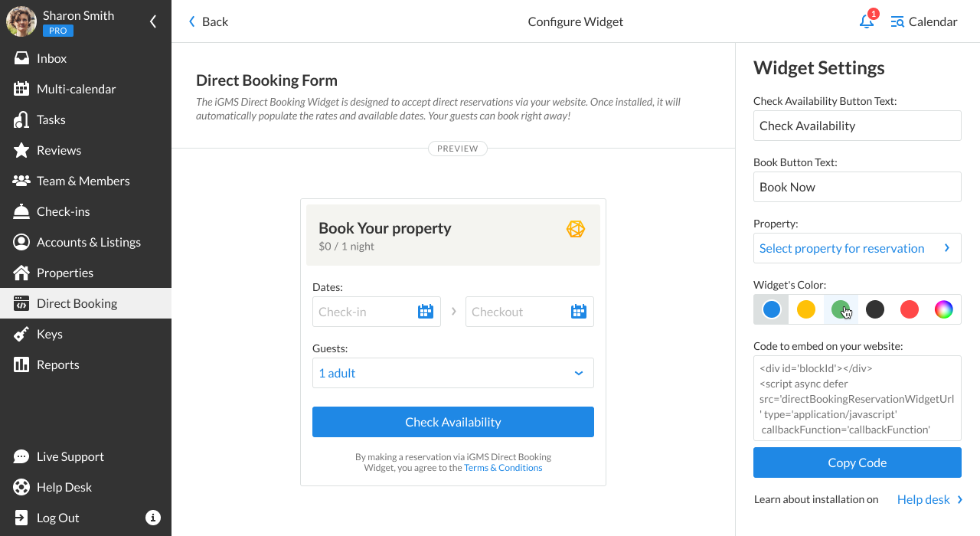Collapse the sidebar with the chevron arrow
The height and width of the screenshot is (536, 980).
pyautogui.click(x=153, y=21)
